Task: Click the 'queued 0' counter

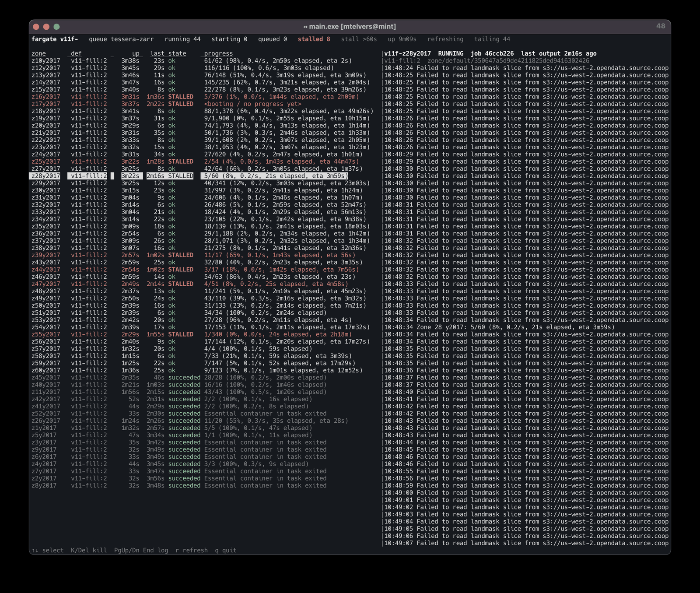Action: pyautogui.click(x=273, y=39)
